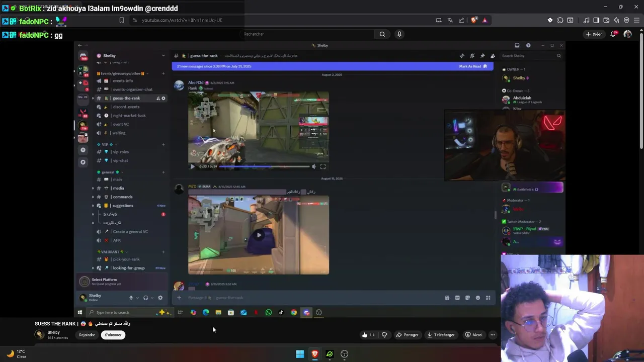Play the Abo R3d video clip
The image size is (644, 362).
coord(192,166)
